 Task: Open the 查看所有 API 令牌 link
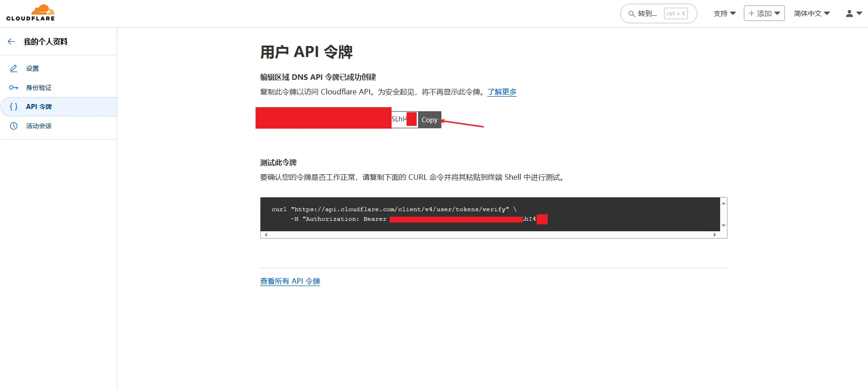[x=290, y=281]
